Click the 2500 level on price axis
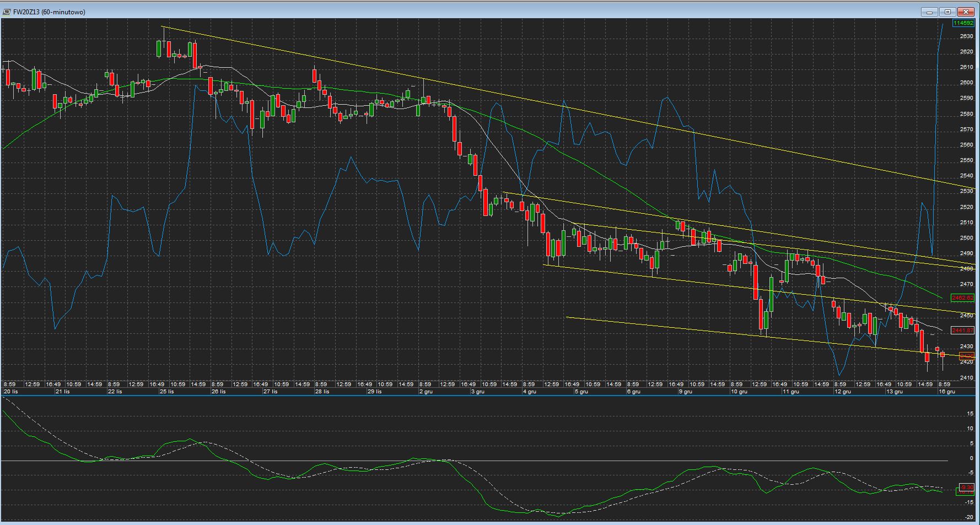980x525 pixels. tap(966, 238)
